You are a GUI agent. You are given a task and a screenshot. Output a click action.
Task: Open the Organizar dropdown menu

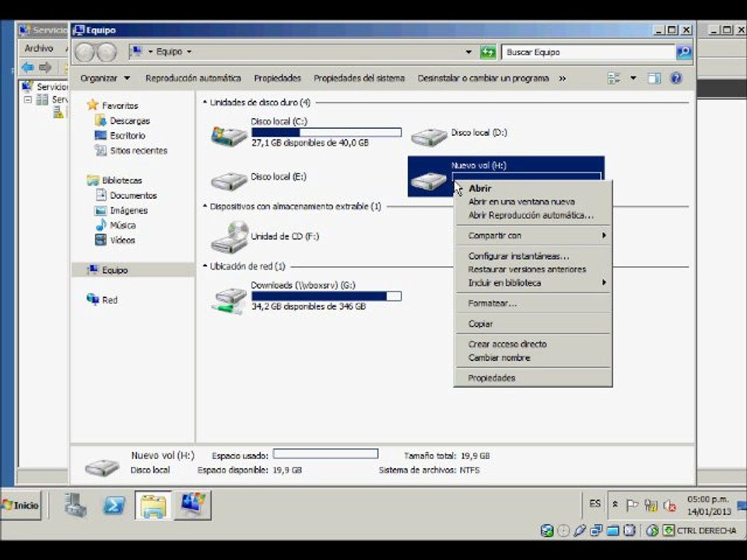pos(105,78)
